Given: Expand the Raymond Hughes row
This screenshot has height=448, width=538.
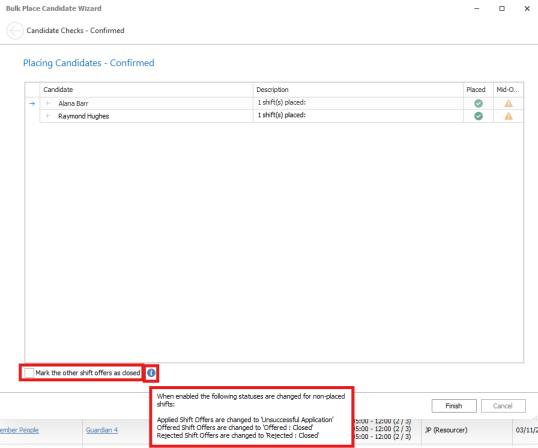Looking at the screenshot, I should click(48, 116).
